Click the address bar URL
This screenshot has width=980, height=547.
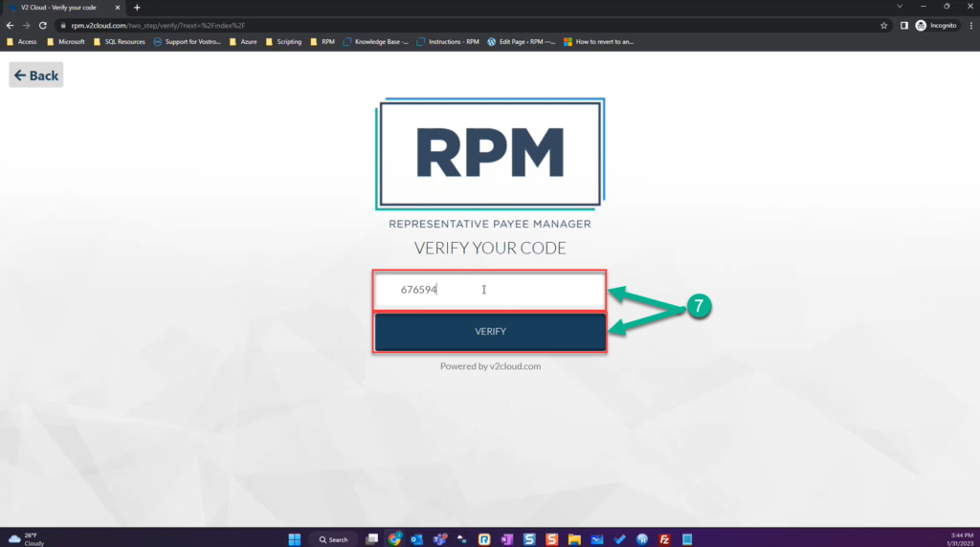pyautogui.click(x=158, y=26)
